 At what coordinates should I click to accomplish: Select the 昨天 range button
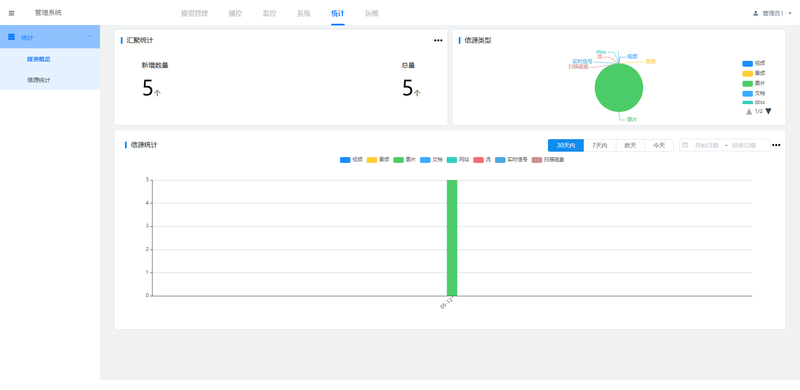[631, 145]
